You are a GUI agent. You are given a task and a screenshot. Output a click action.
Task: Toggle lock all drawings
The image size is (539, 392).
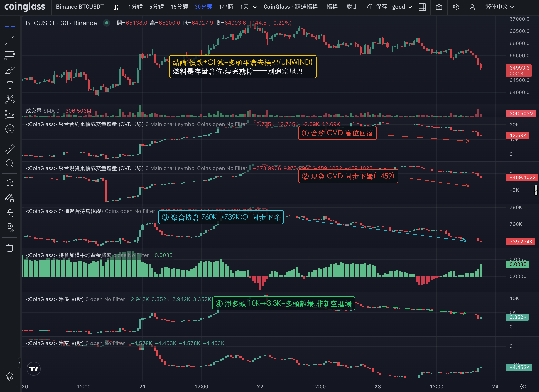click(x=10, y=213)
